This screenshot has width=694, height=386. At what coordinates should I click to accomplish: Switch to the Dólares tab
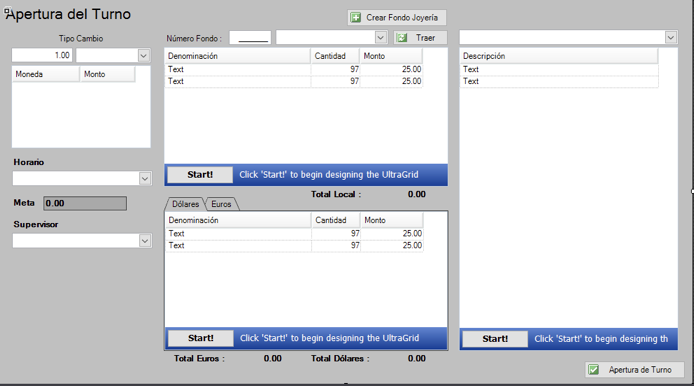click(x=185, y=204)
